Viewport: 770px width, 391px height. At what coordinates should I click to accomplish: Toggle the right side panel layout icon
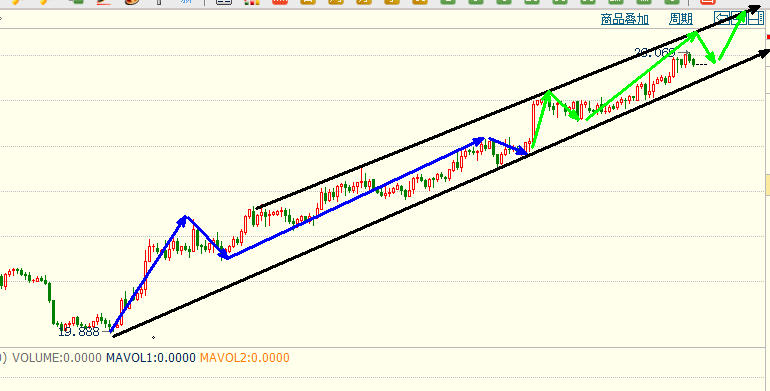coord(756,19)
